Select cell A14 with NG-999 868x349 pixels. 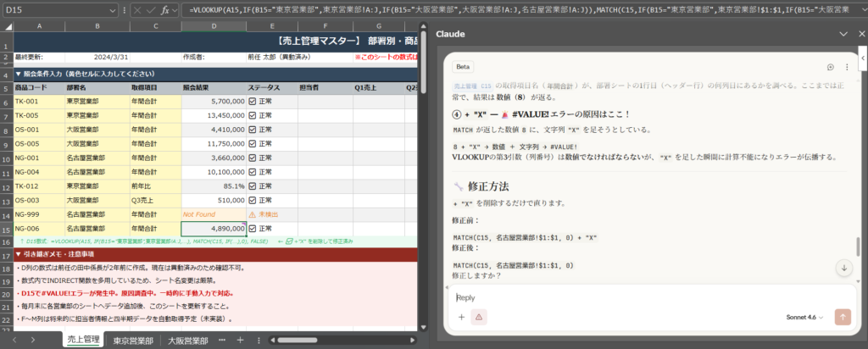pyautogui.click(x=39, y=214)
